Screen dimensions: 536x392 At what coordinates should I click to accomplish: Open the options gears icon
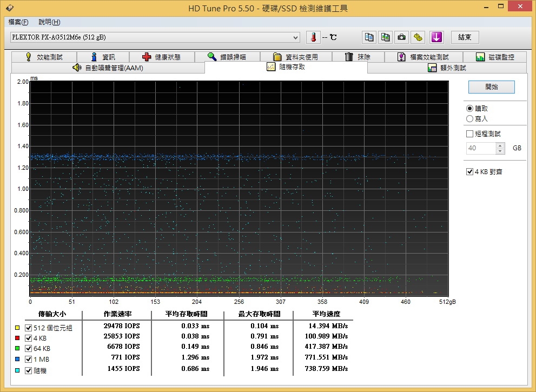[x=418, y=37]
